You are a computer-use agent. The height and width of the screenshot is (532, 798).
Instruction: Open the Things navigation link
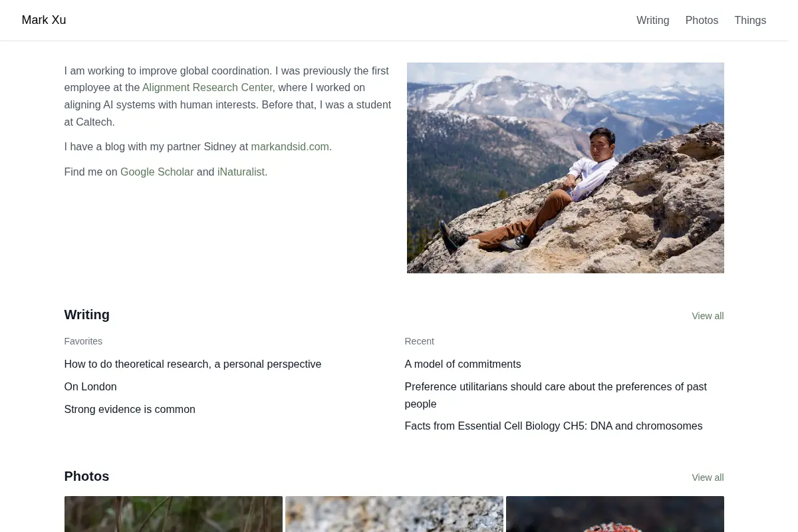(750, 20)
